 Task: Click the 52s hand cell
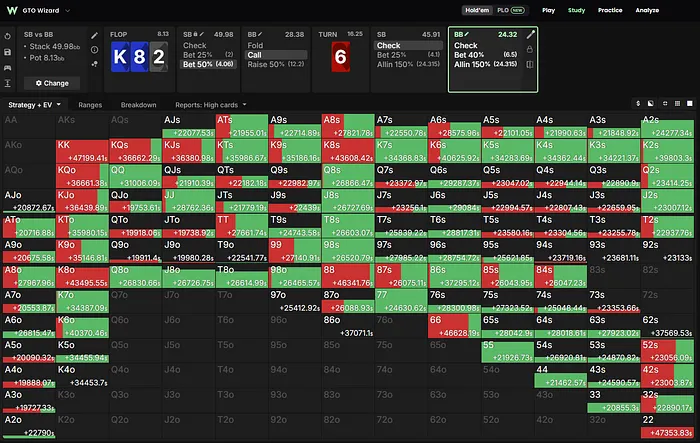point(667,351)
